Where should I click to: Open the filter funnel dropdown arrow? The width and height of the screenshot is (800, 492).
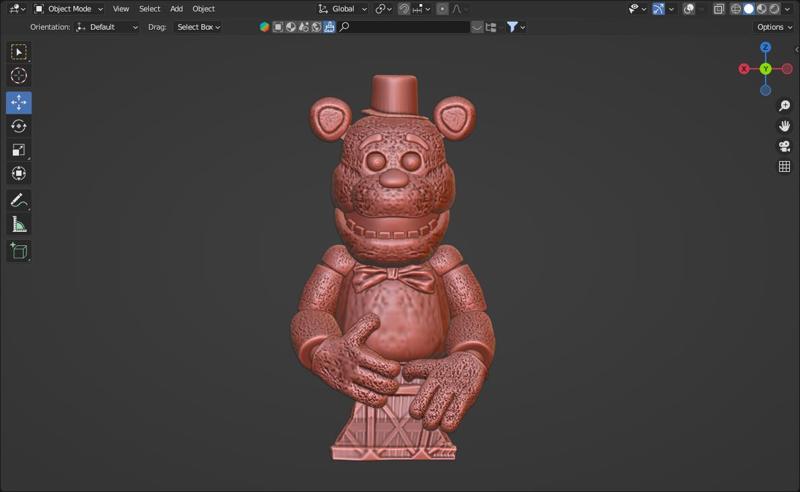coord(522,27)
